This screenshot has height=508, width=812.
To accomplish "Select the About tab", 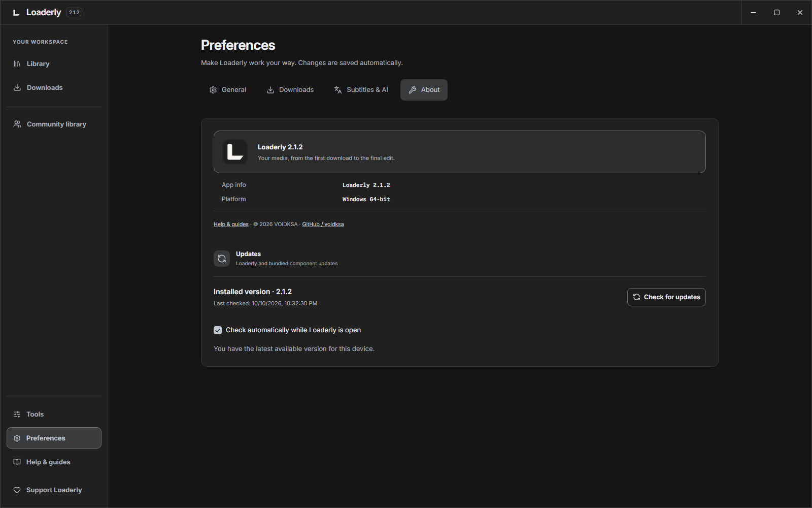I will coord(424,90).
